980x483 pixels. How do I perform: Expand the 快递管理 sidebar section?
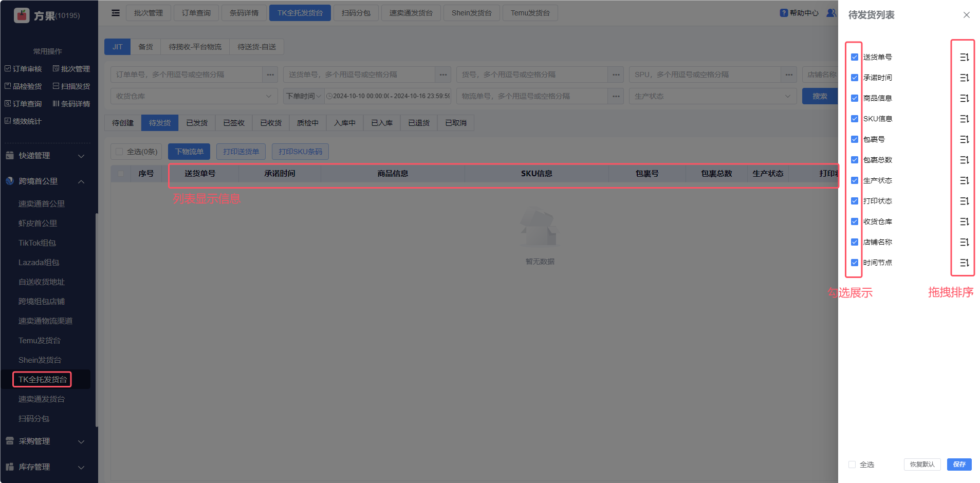click(45, 156)
